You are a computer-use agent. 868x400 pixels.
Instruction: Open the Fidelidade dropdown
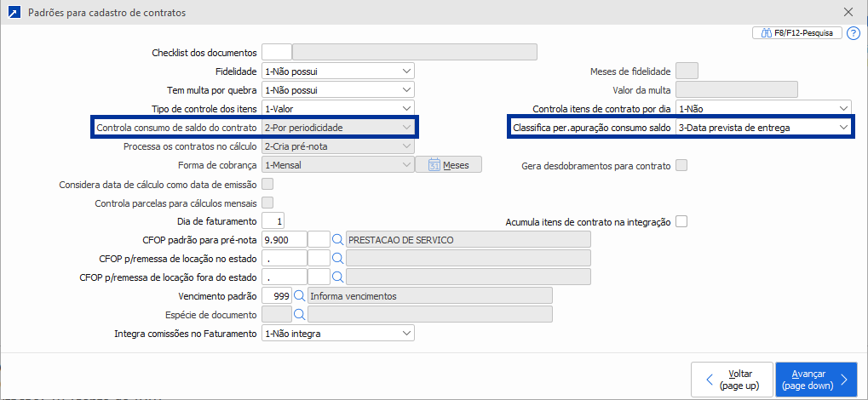pyautogui.click(x=338, y=71)
